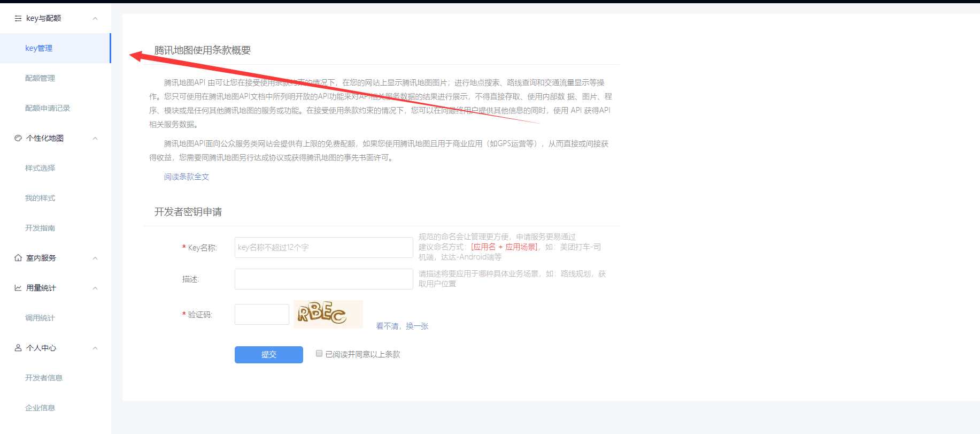Click the key与配额 list icon

click(18, 18)
